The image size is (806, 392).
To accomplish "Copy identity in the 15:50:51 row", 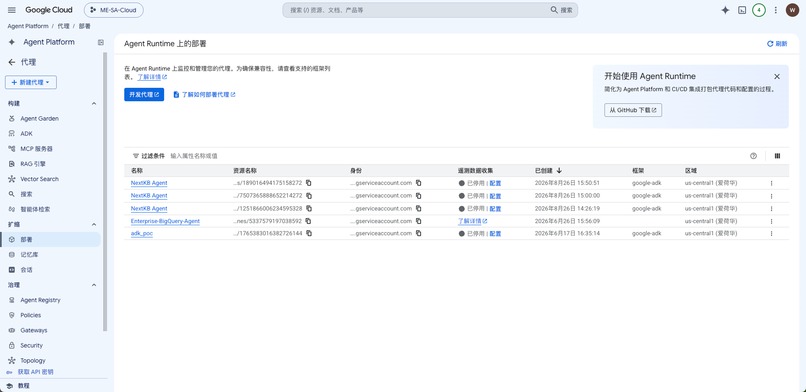I will pos(418,183).
